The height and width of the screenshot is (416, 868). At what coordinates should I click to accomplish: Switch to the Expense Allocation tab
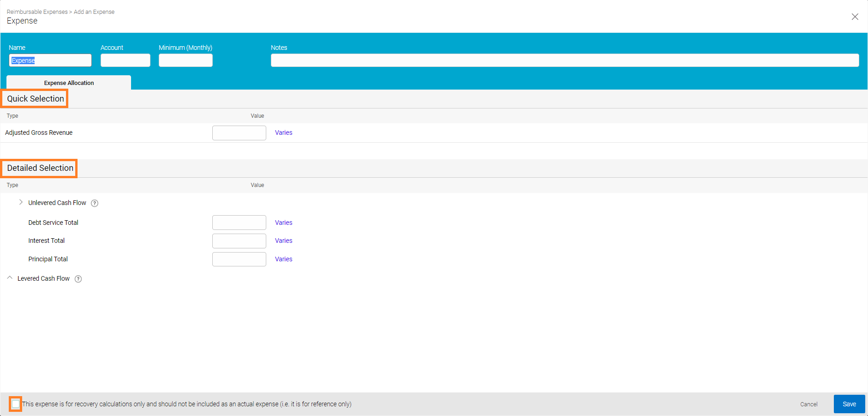(x=68, y=83)
